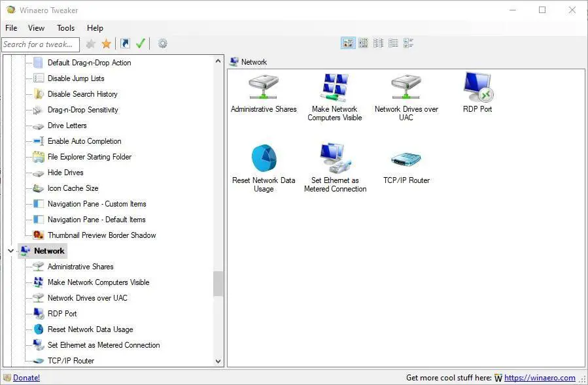Select Thumbnail Preview Border Shadow item
Viewport: 588px width, 385px height.
click(x=101, y=235)
